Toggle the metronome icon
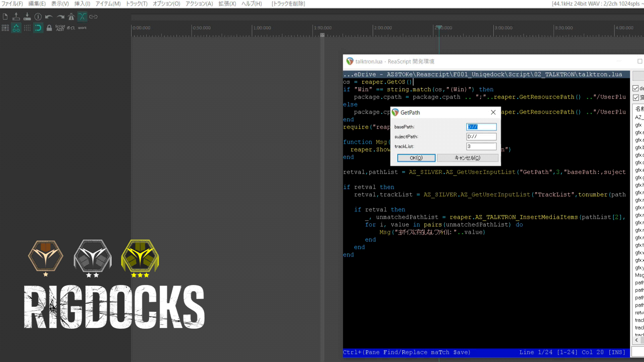The height and width of the screenshot is (362, 644). point(71,17)
